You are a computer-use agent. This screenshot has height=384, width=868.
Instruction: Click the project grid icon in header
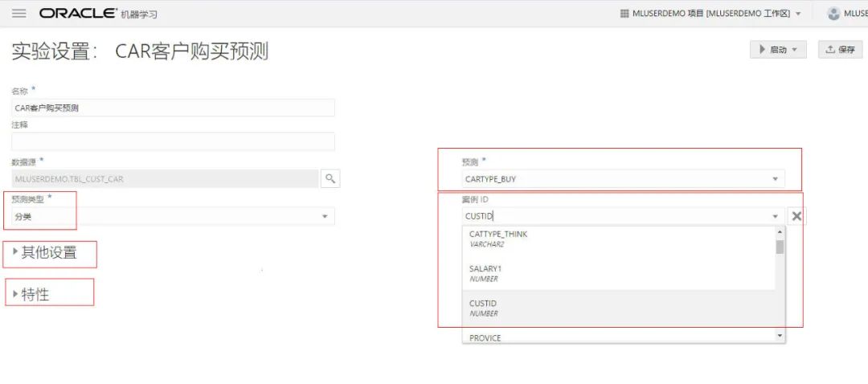pos(624,14)
